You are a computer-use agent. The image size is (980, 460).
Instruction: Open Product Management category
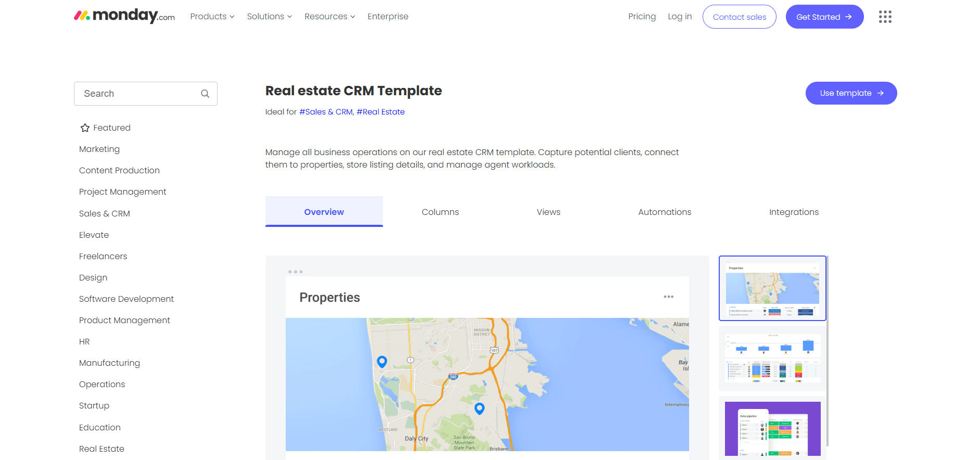(x=124, y=320)
